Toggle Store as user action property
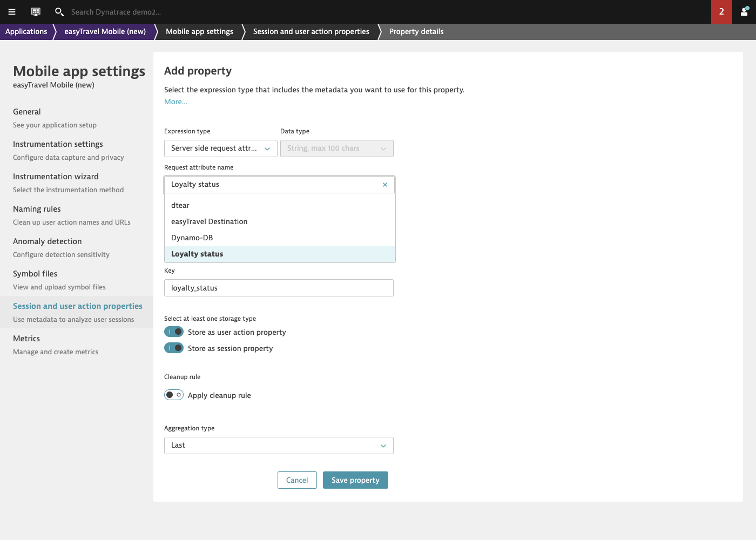This screenshot has width=756, height=540. click(174, 332)
